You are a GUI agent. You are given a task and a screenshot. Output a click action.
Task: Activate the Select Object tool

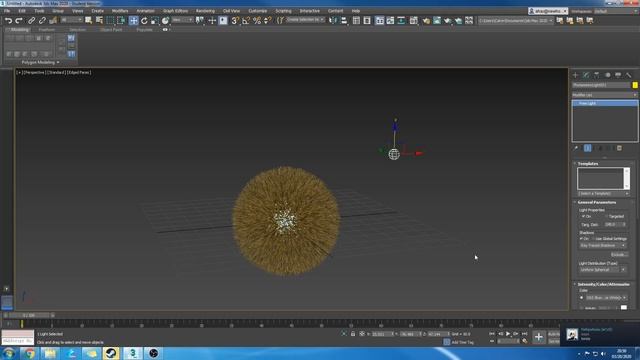pyautogui.click(x=89, y=20)
